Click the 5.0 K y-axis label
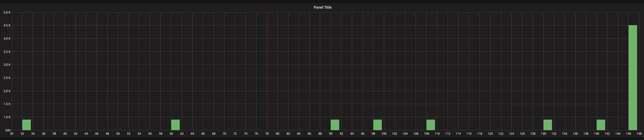 (x=7, y=12)
